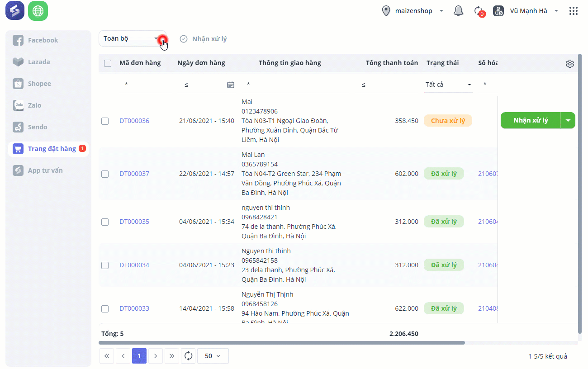Click the green Nhận xử lý button
The height and width of the screenshot is (369, 588).
coord(531,120)
